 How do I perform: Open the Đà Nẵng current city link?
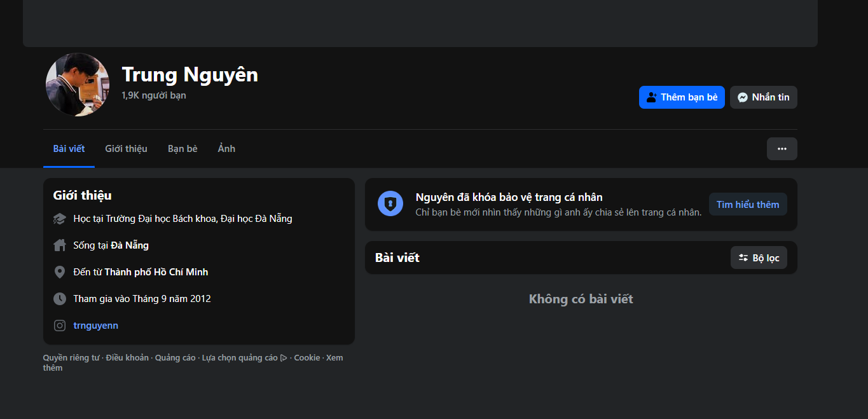(x=130, y=245)
